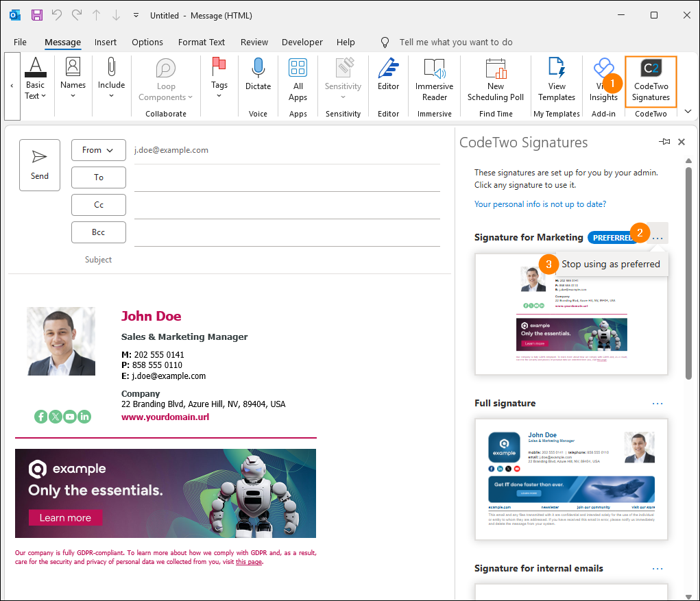Click the LinkedIn icon in signature
700x601 pixels.
point(84,417)
